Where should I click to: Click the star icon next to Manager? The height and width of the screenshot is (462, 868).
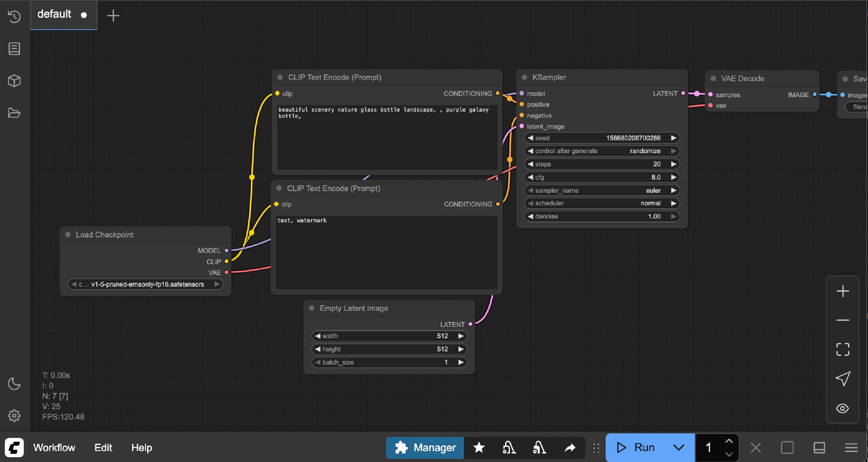coord(479,448)
